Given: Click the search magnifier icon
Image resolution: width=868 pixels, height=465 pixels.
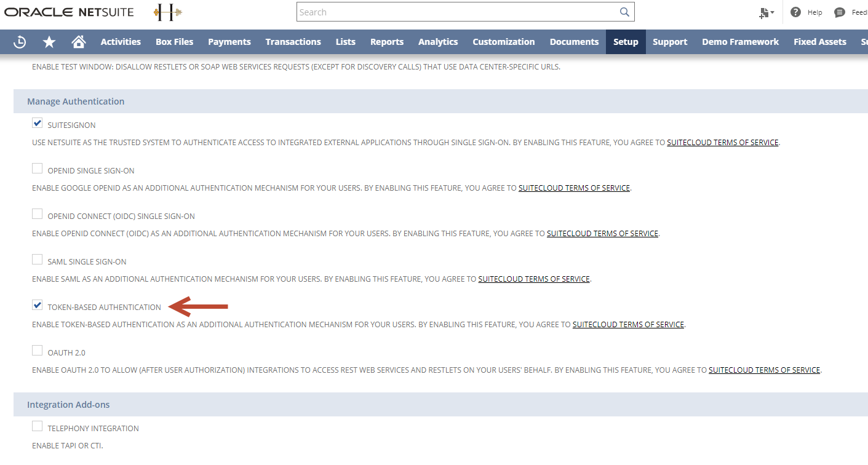Looking at the screenshot, I should [x=624, y=12].
